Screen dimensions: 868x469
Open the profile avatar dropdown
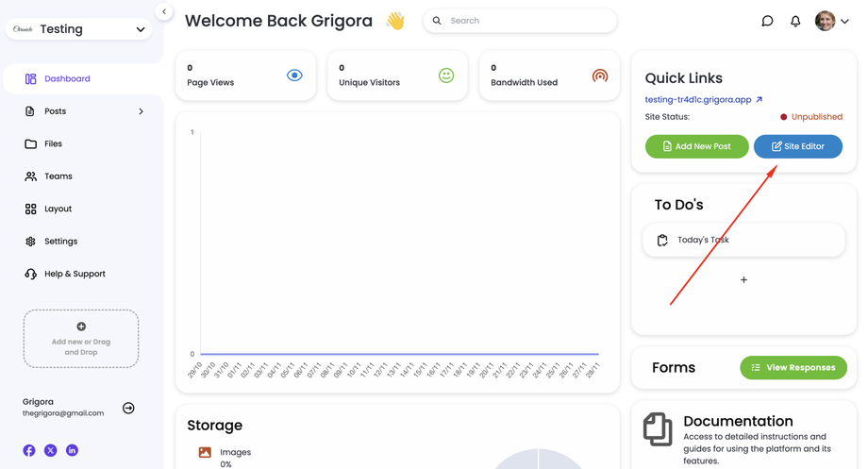coord(832,21)
